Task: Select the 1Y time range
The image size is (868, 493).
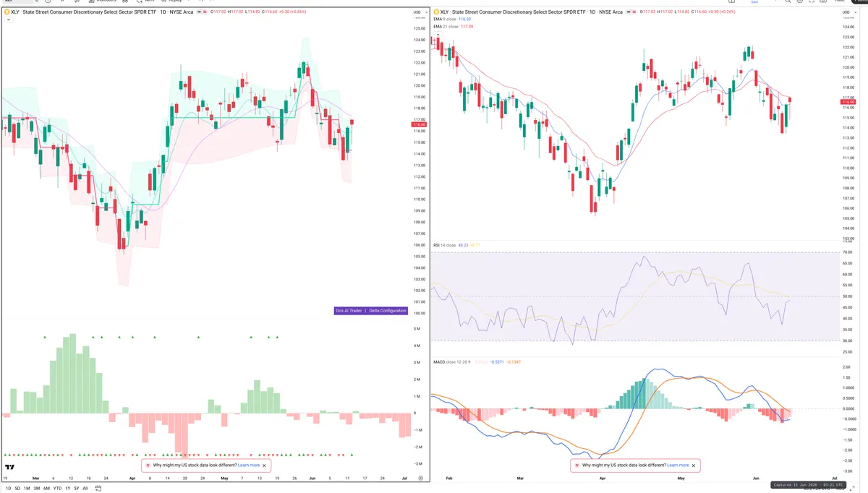Action: (67, 489)
